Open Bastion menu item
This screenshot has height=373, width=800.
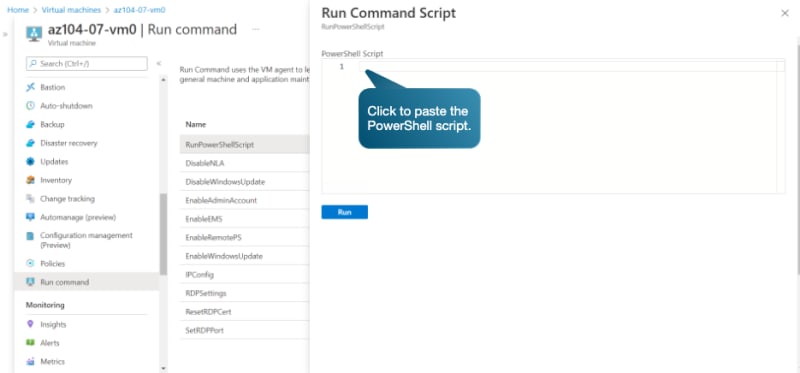point(53,87)
